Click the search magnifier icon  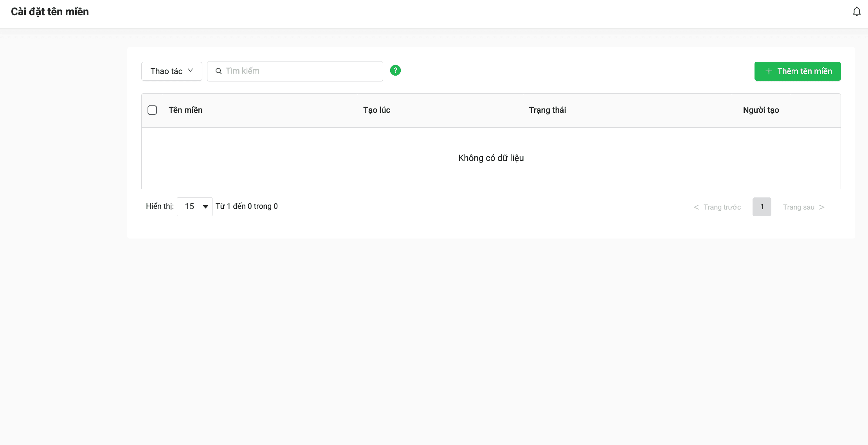coord(218,71)
